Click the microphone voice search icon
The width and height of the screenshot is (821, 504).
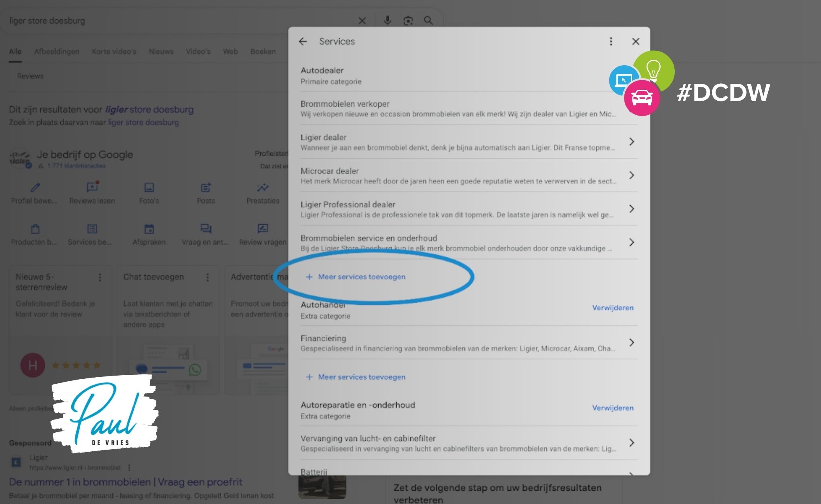click(x=387, y=21)
